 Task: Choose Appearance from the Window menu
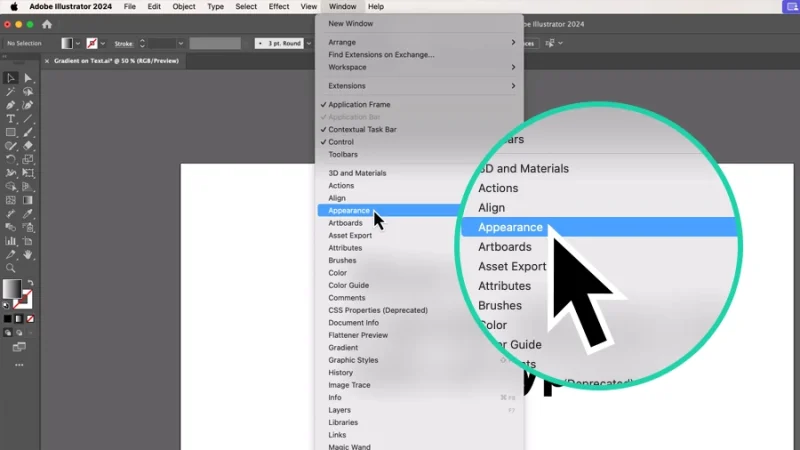click(x=349, y=211)
